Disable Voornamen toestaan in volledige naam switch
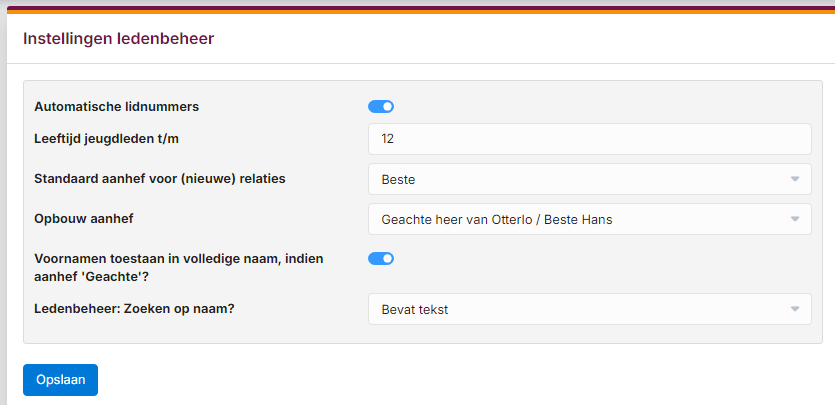Viewport: 835px width, 405px height. 381,259
